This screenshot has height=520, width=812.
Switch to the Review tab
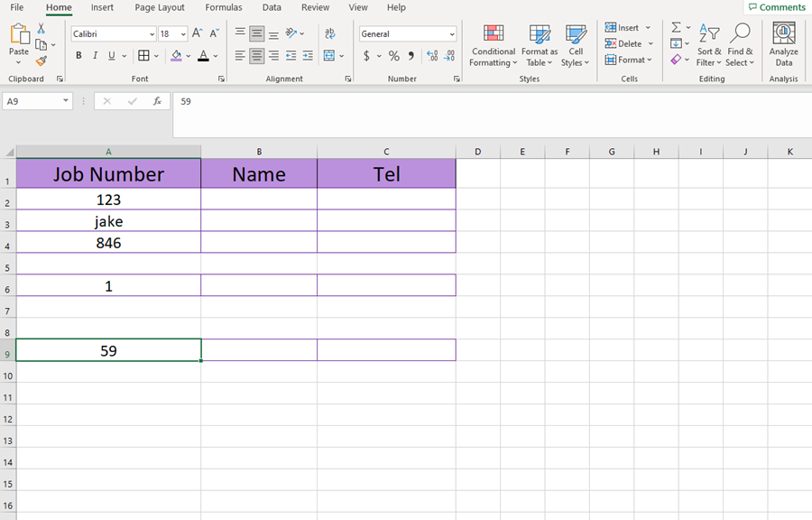(x=315, y=7)
